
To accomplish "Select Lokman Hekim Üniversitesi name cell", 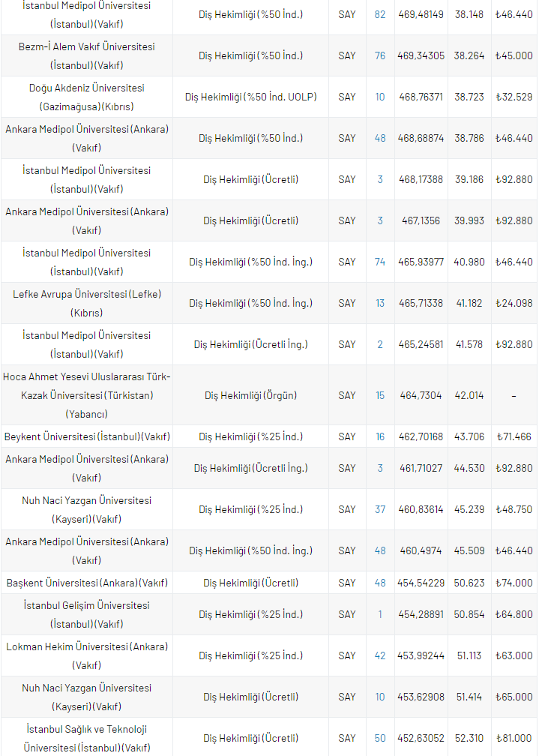I will pyautogui.click(x=87, y=655).
